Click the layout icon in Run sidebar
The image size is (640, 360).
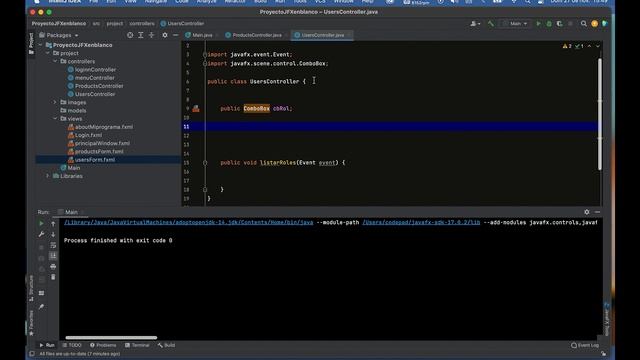pos(41,293)
